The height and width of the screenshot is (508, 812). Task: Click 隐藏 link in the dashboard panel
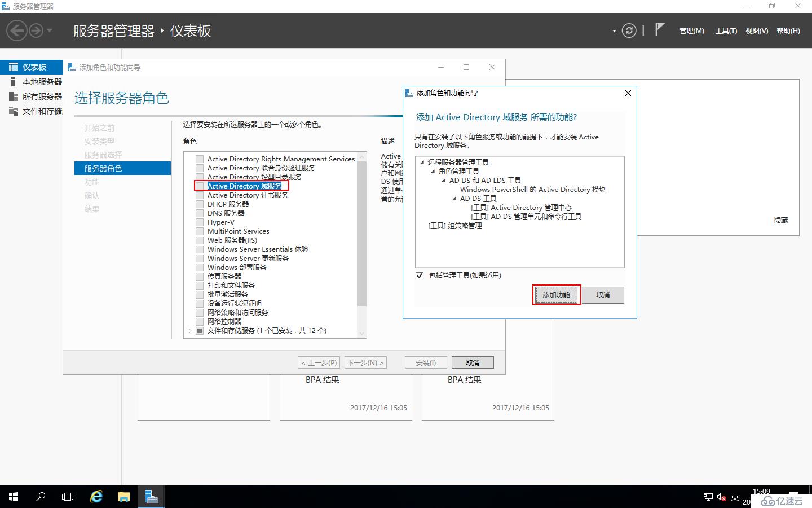pos(781,220)
